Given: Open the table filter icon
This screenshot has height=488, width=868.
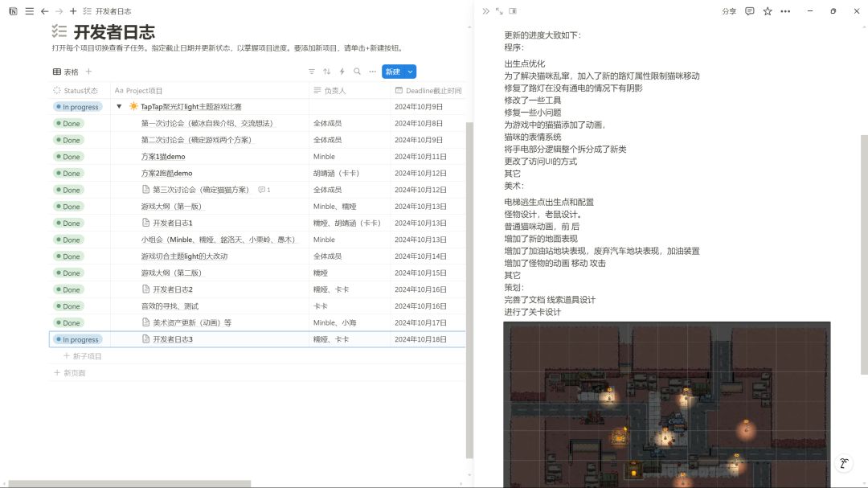Looking at the screenshot, I should (x=312, y=72).
